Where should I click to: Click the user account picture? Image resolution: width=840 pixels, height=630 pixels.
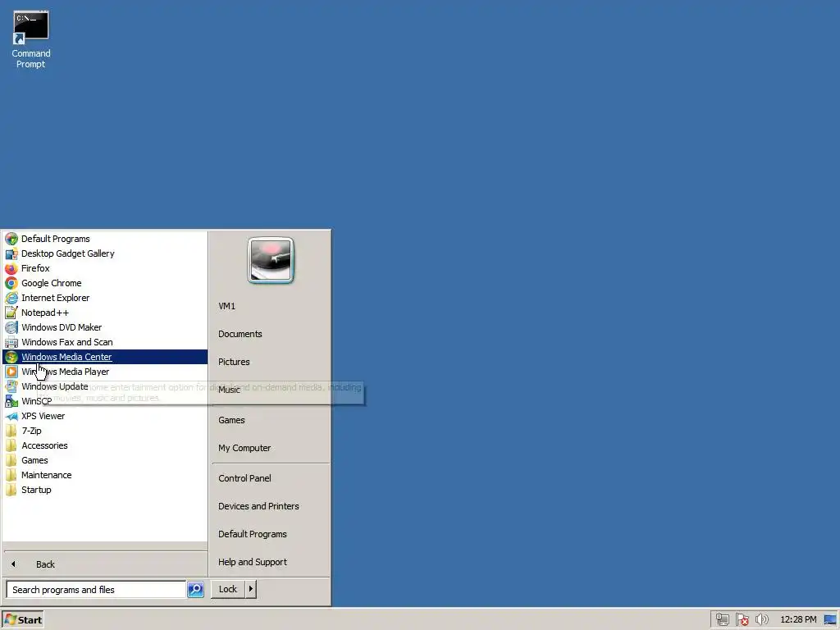click(271, 260)
